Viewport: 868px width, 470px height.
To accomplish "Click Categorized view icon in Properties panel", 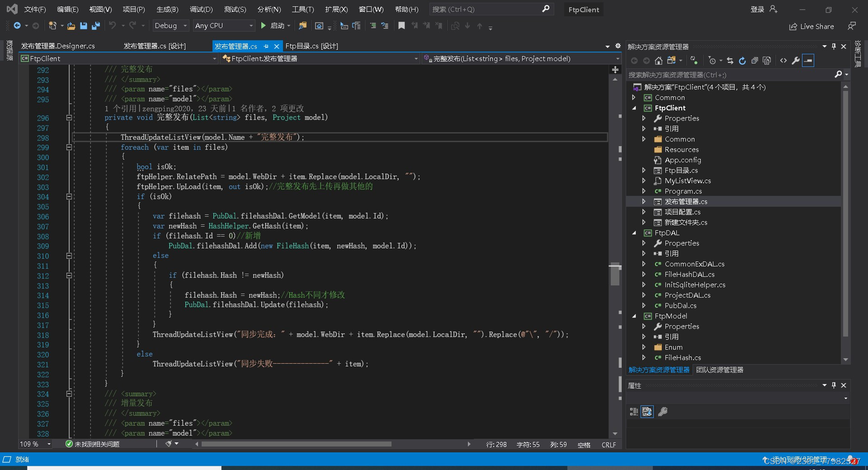I will [x=634, y=412].
